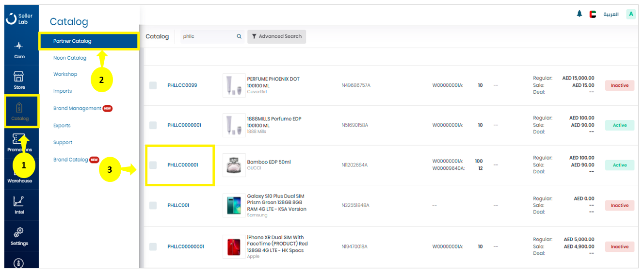Click iPhone XR product thumbnail

point(234,246)
